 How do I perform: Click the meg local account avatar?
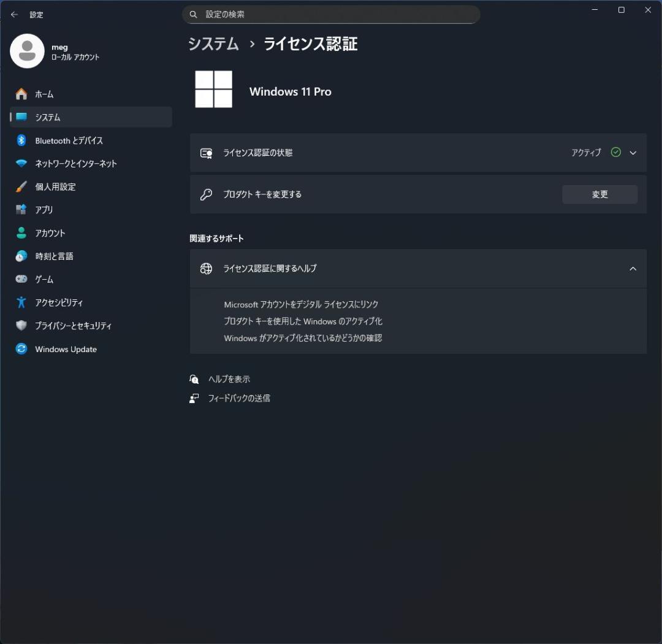tap(27, 51)
